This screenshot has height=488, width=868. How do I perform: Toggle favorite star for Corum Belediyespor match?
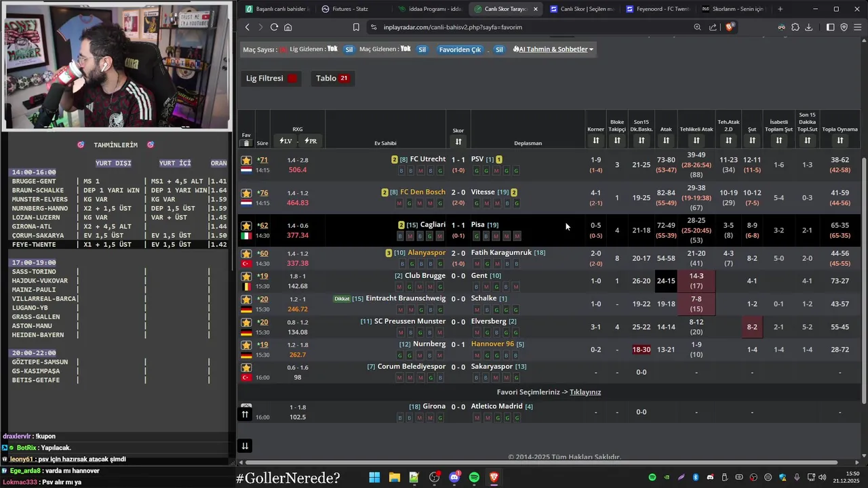(246, 368)
